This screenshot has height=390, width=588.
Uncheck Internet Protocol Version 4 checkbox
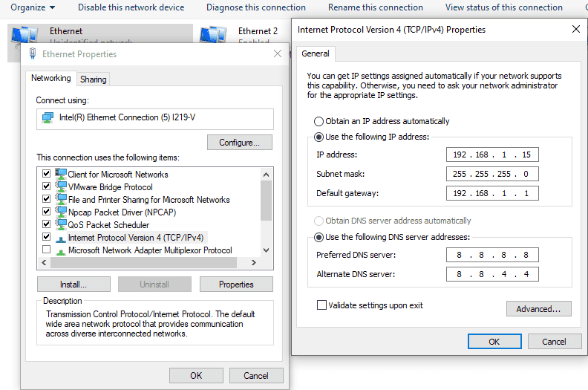coord(47,238)
